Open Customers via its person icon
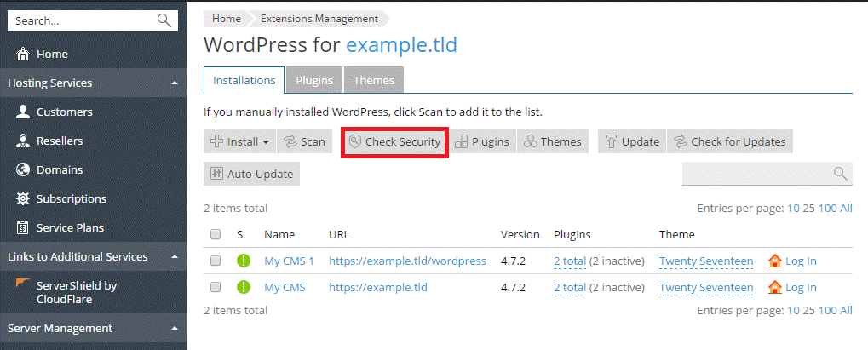 click(x=23, y=112)
